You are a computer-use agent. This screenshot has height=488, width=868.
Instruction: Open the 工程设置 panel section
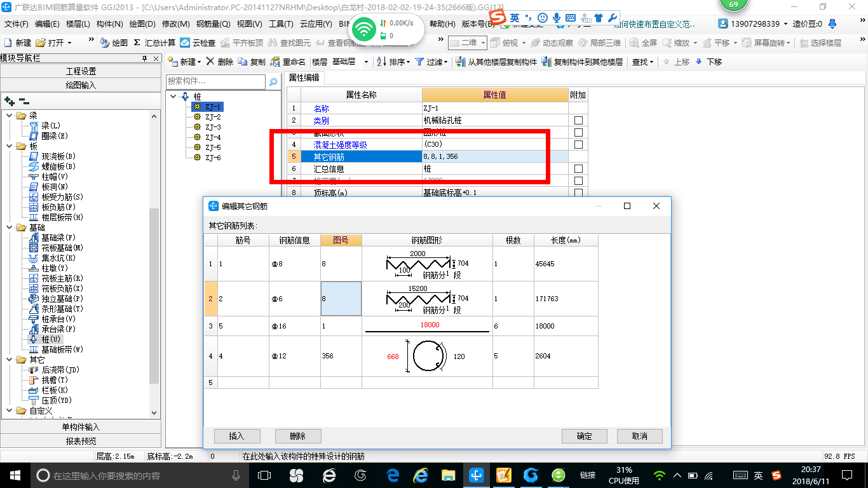click(x=81, y=71)
